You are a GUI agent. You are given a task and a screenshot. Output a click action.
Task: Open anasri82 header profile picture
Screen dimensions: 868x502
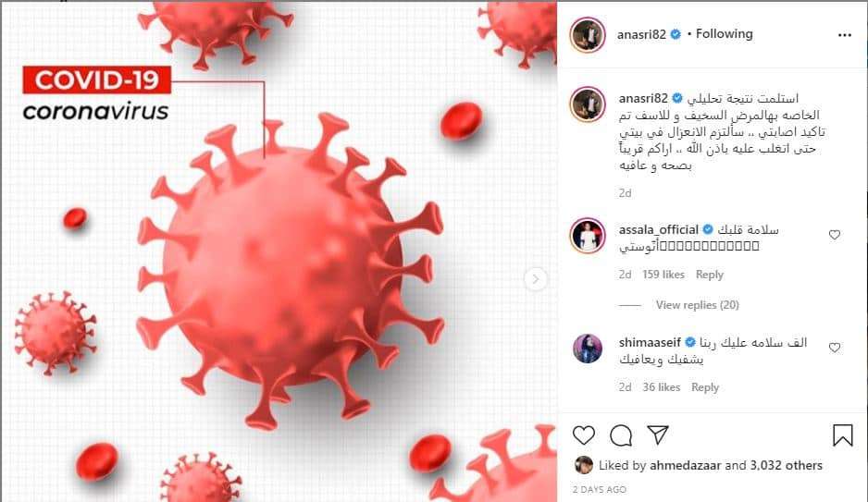pos(588,35)
